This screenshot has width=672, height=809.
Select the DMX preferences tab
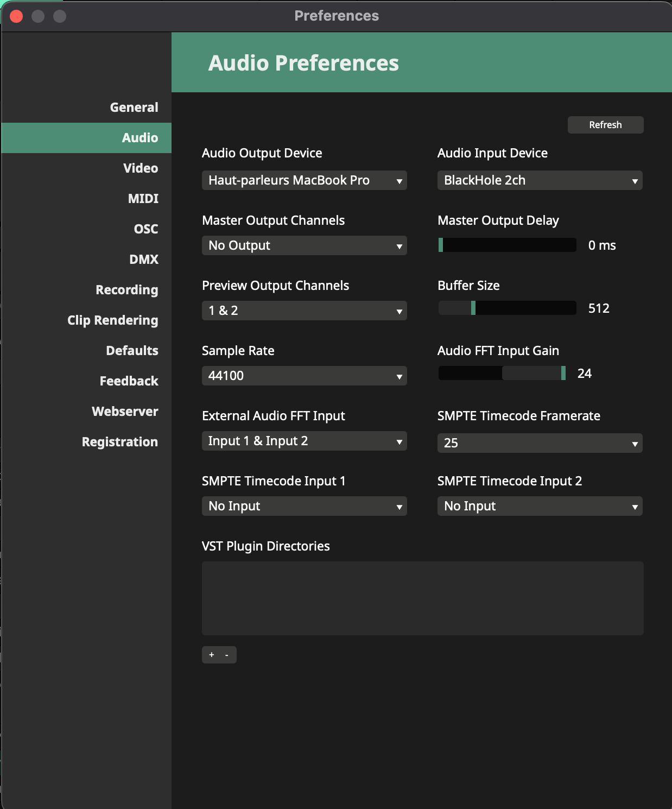click(144, 260)
